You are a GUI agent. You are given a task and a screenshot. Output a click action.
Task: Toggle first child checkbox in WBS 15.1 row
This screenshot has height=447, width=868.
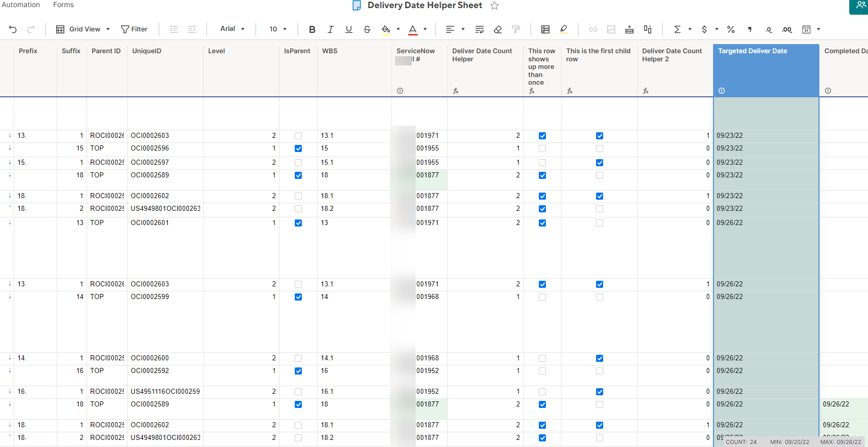pyautogui.click(x=600, y=163)
